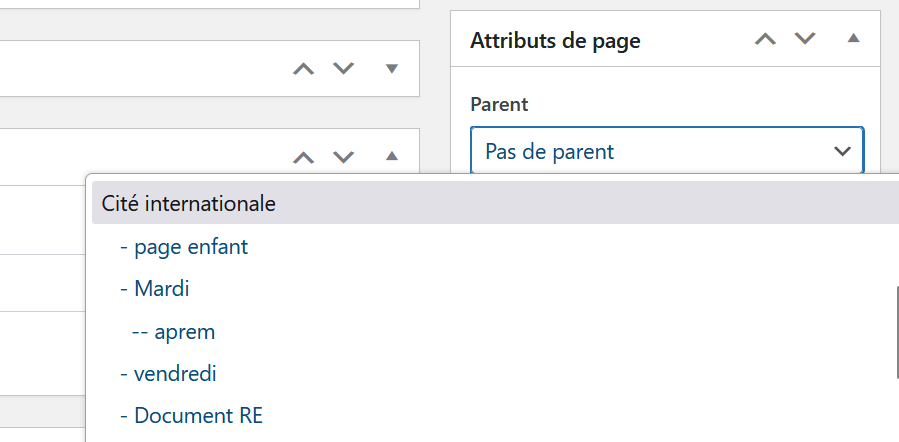Click chevron arrow in Parent select box
This screenshot has width=899, height=442.
pyautogui.click(x=841, y=151)
